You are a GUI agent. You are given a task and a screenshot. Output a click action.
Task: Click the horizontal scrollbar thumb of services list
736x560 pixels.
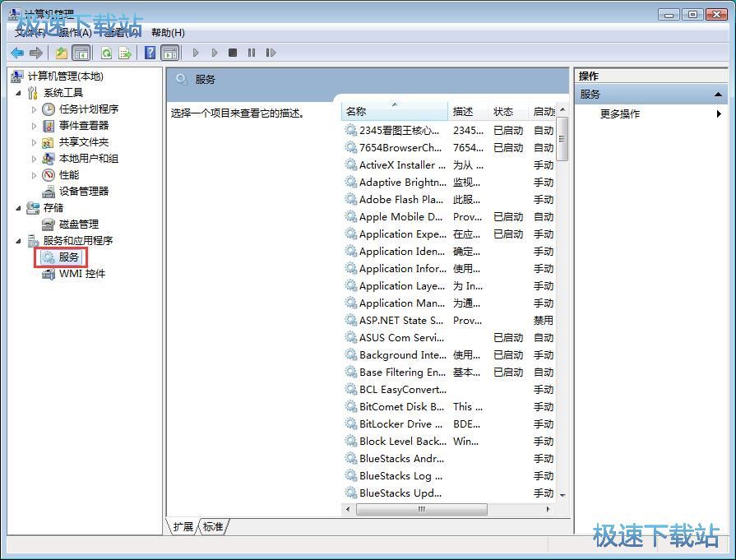pos(422,509)
